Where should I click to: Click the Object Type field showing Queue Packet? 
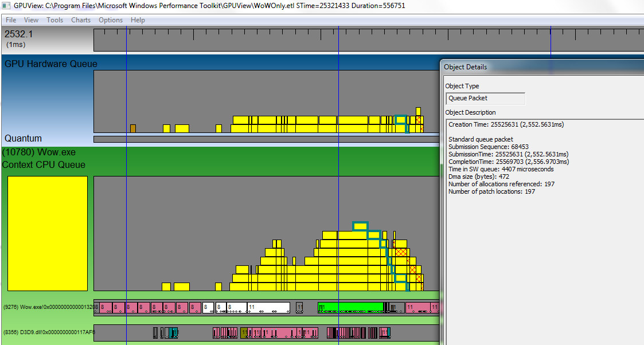pyautogui.click(x=485, y=99)
